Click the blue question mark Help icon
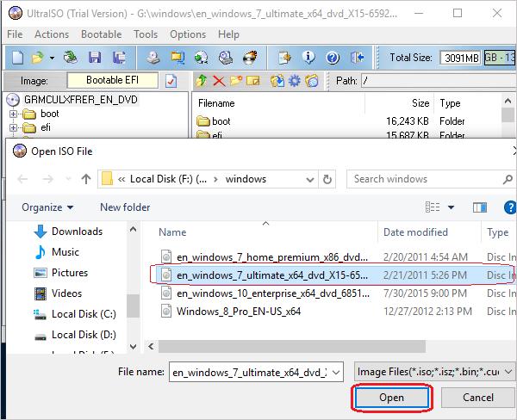This screenshot has width=517, height=420. tap(333, 58)
